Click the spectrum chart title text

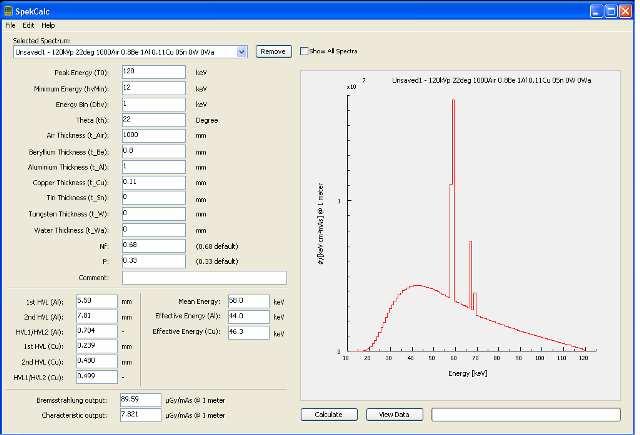click(x=491, y=80)
